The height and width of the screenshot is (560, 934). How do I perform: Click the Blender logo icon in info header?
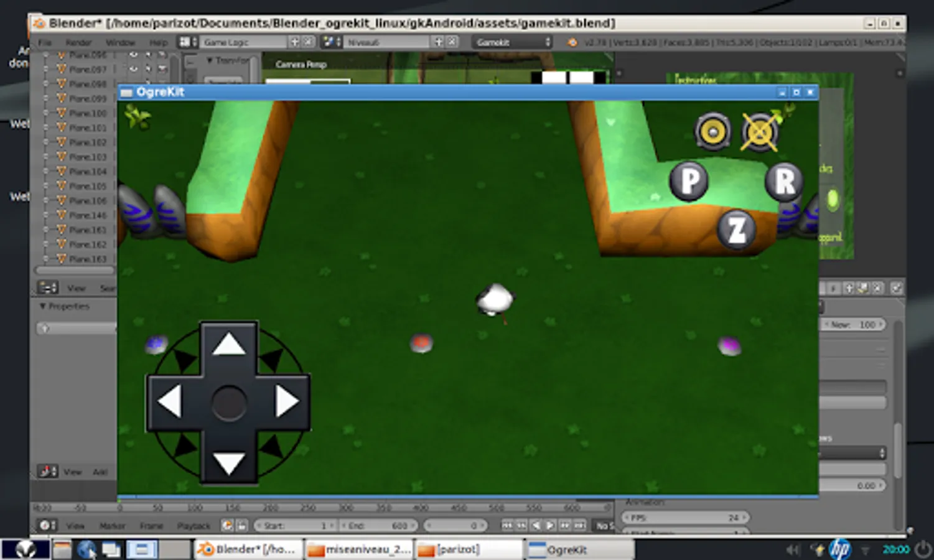572,42
